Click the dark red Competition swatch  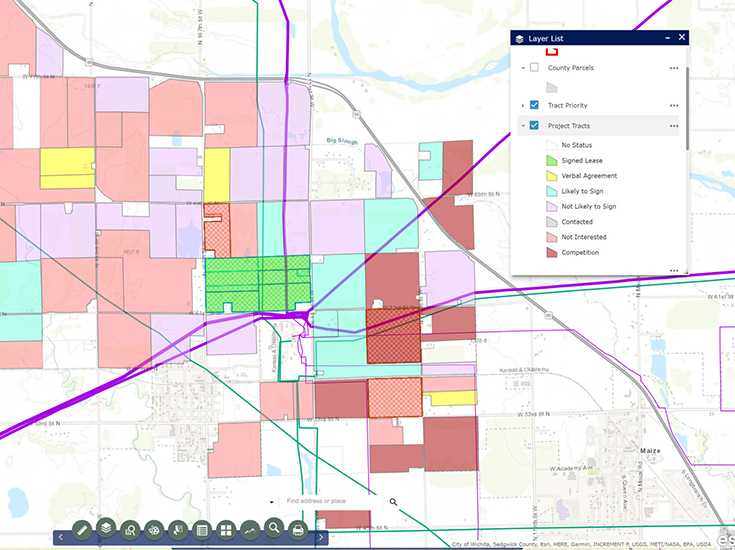pyautogui.click(x=552, y=253)
